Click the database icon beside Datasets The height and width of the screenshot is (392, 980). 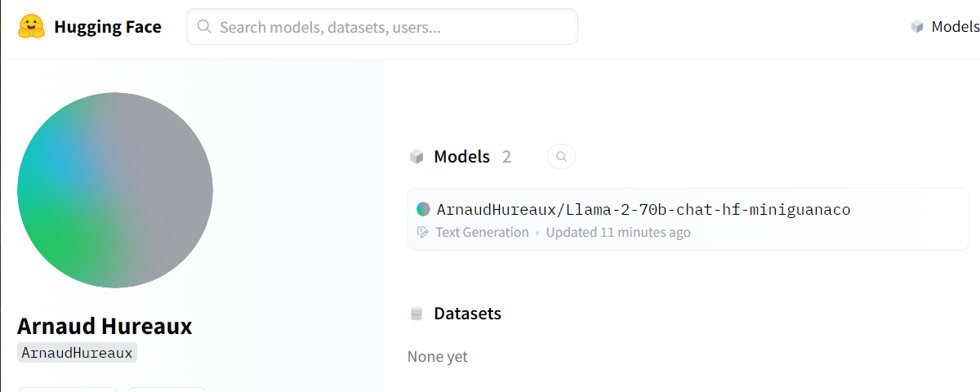click(416, 314)
